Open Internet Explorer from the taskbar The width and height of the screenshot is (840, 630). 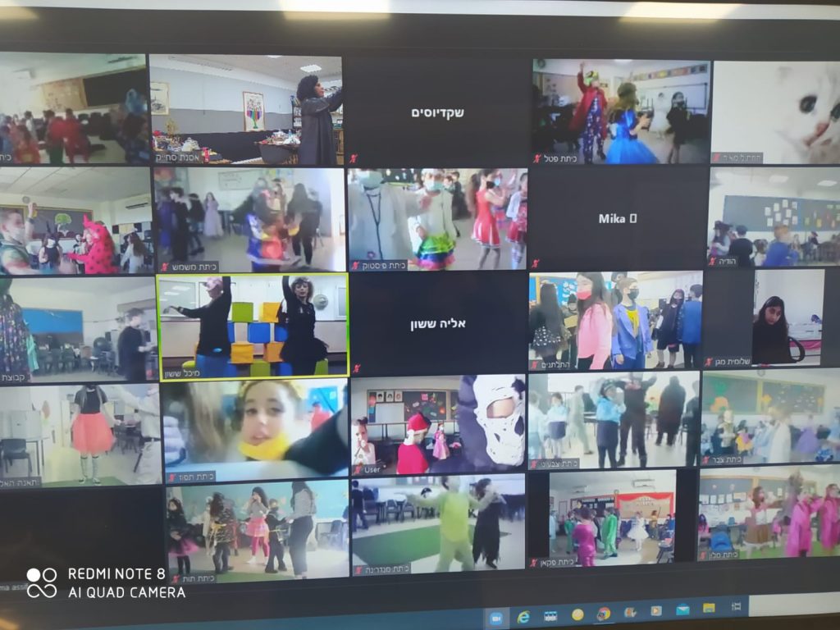523,617
